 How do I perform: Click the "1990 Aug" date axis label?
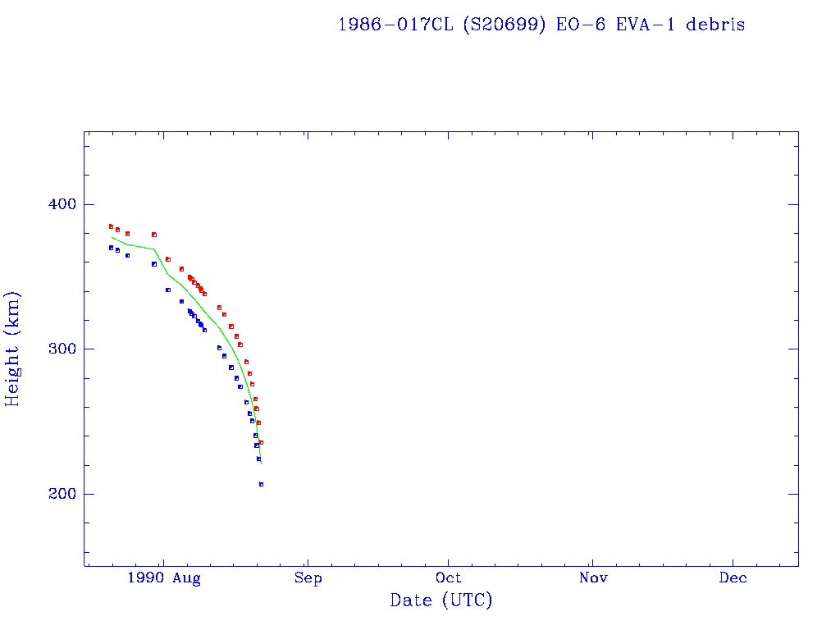[x=164, y=578]
